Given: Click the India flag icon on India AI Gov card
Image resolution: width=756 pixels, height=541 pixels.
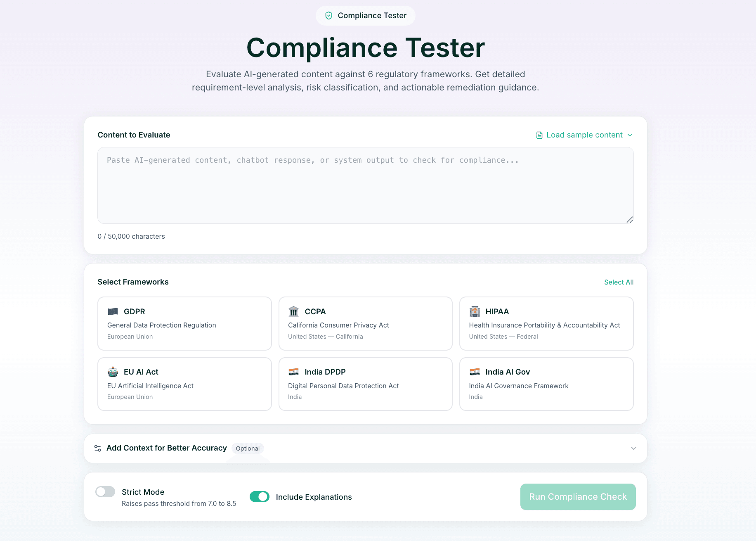Looking at the screenshot, I should pyautogui.click(x=475, y=372).
